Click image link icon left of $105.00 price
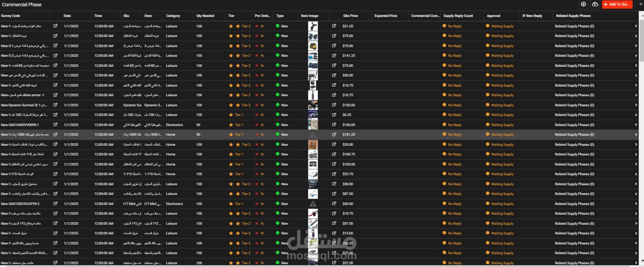The height and width of the screenshot is (267, 644). click(334, 164)
